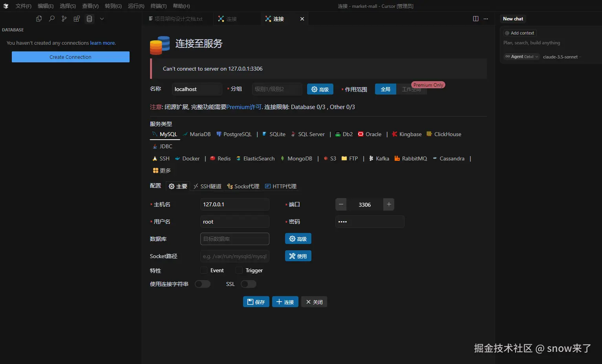
Task: Click the 使用 button for Socket路径
Action: point(298,256)
